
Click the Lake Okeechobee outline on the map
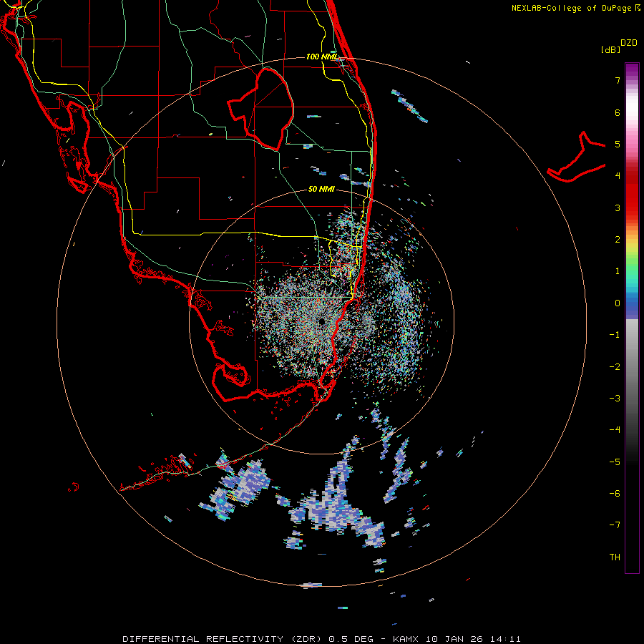[261, 109]
